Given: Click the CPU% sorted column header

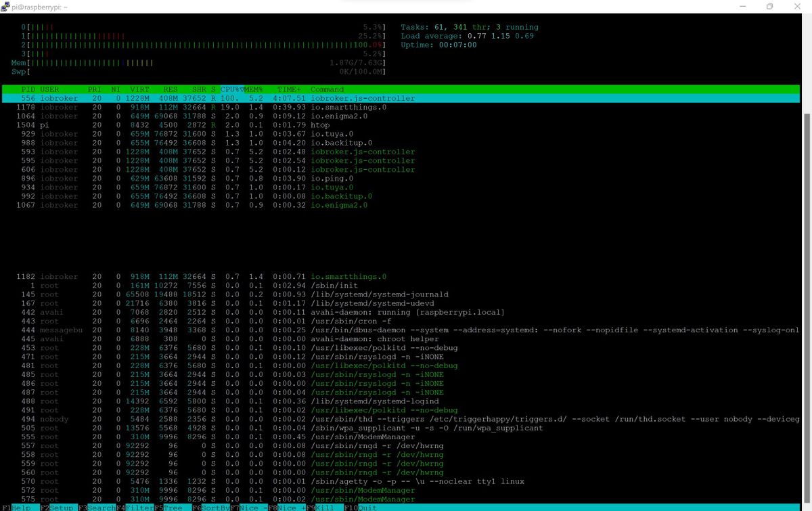Looking at the screenshot, I should tap(231, 89).
